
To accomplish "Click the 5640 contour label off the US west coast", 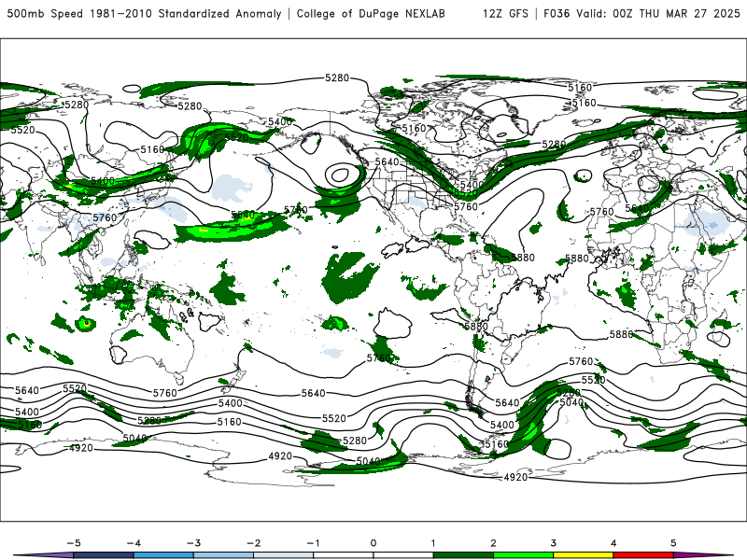I will coord(387,161).
